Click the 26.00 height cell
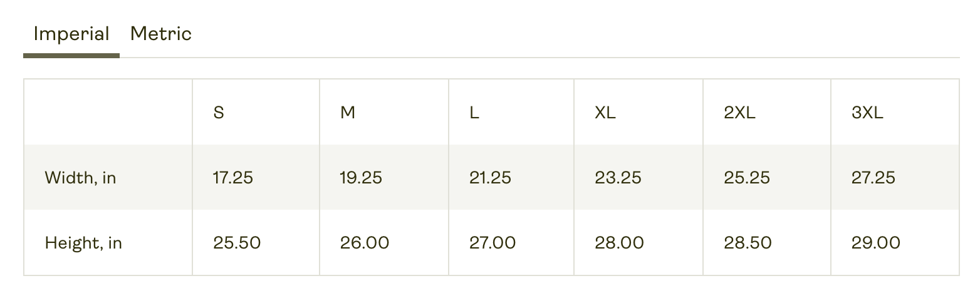Image resolution: width=980 pixels, height=303 pixels. pos(365,243)
